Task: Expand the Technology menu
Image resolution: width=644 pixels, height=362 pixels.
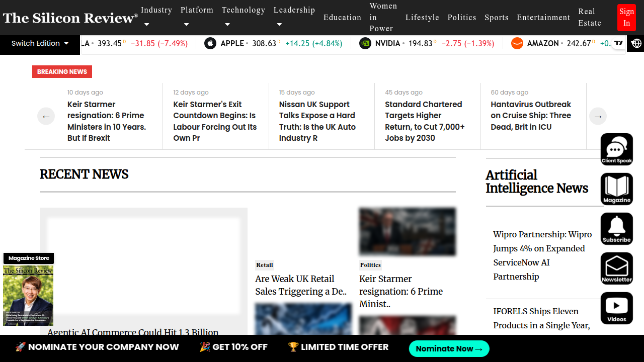Action: [x=243, y=17]
